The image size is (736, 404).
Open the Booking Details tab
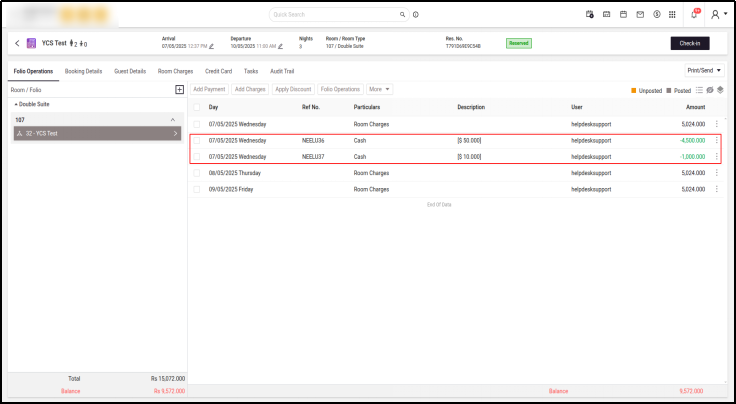click(x=83, y=71)
